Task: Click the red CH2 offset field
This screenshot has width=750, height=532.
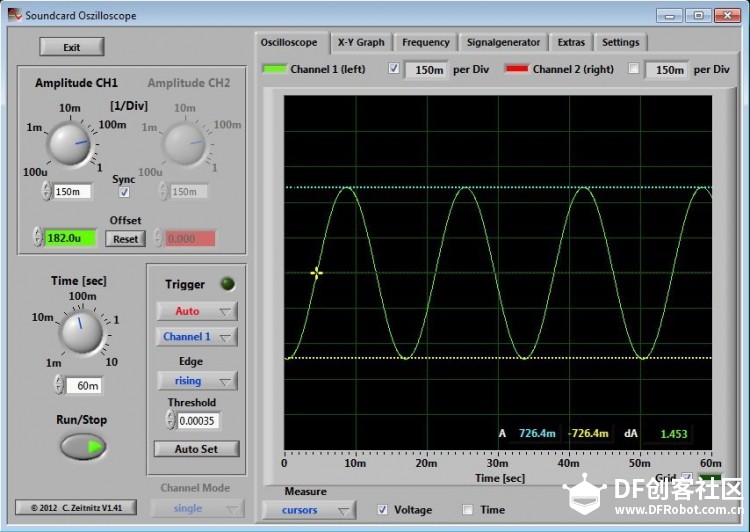Action: (x=190, y=238)
